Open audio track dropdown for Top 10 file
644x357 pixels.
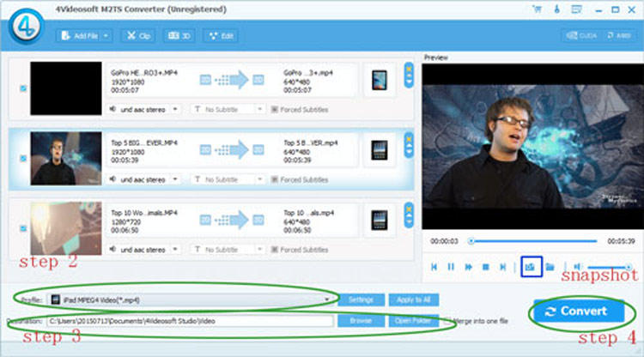click(x=175, y=250)
